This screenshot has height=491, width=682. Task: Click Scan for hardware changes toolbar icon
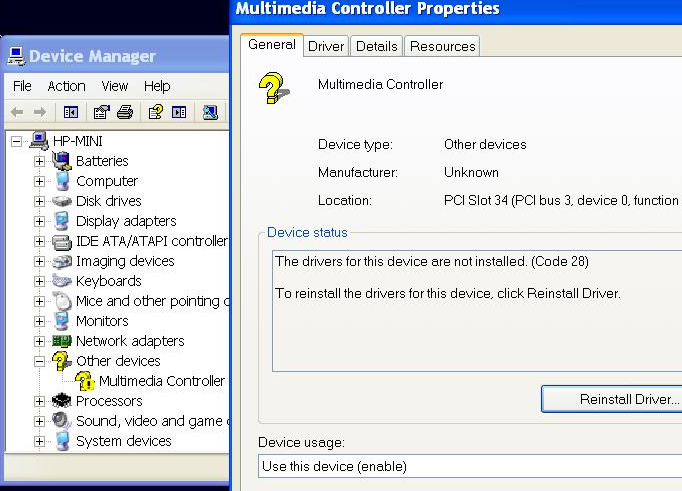pyautogui.click(x=210, y=112)
